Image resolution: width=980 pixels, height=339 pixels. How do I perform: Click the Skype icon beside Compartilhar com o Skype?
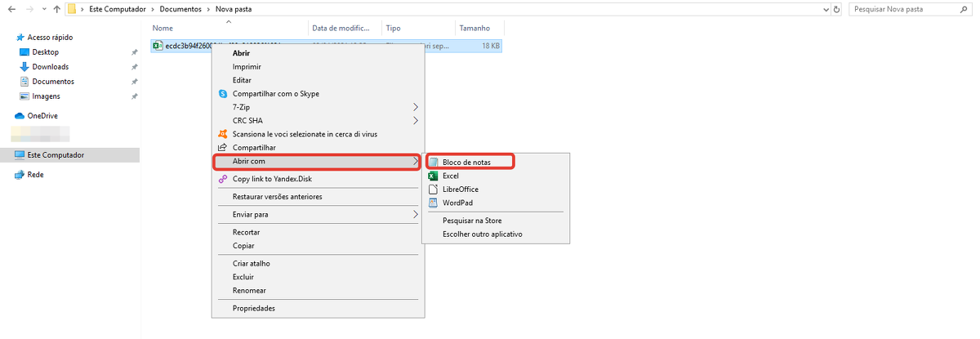[222, 94]
